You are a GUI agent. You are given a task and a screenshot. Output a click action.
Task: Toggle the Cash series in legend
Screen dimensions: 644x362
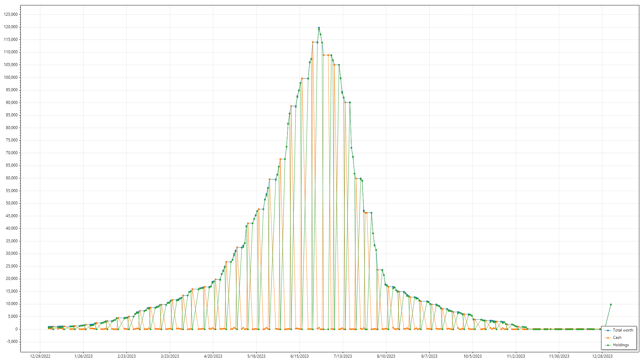point(617,338)
